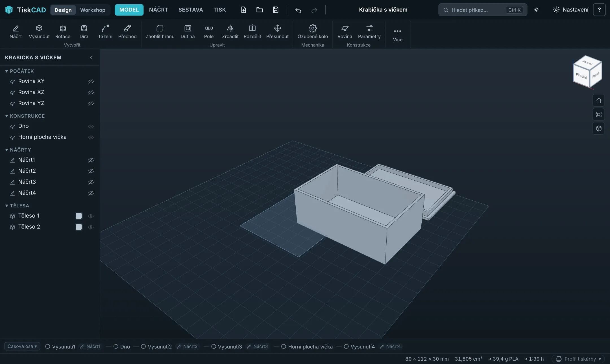Click the save file icon
Screen dimensions: 610x364
click(x=276, y=10)
